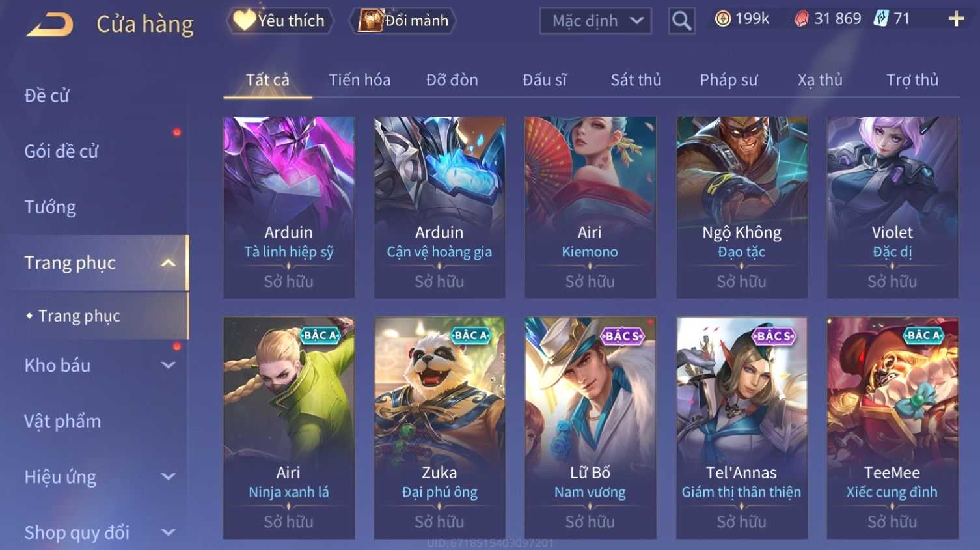The width and height of the screenshot is (980, 550).
Task: Expand the Kho báu sidebar section
Action: coord(168,365)
